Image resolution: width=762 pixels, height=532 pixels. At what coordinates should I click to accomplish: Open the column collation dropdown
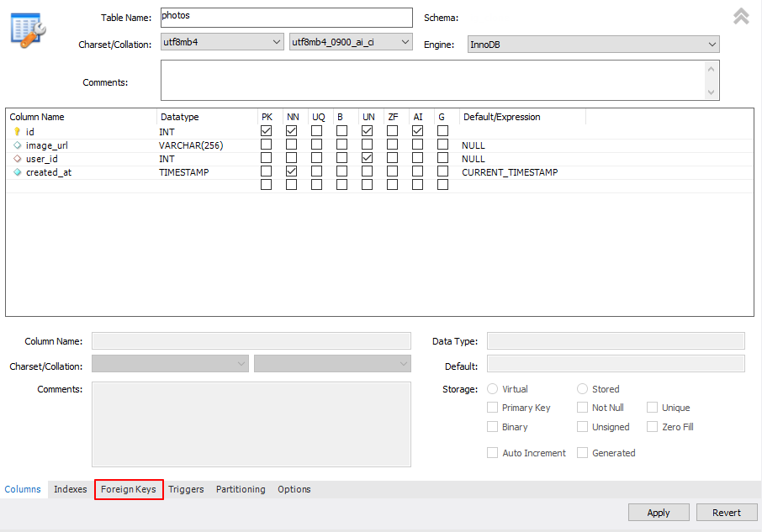coord(332,364)
